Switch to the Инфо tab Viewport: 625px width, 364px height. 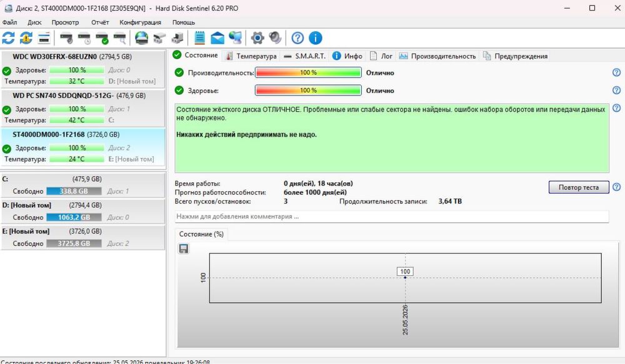(x=347, y=56)
